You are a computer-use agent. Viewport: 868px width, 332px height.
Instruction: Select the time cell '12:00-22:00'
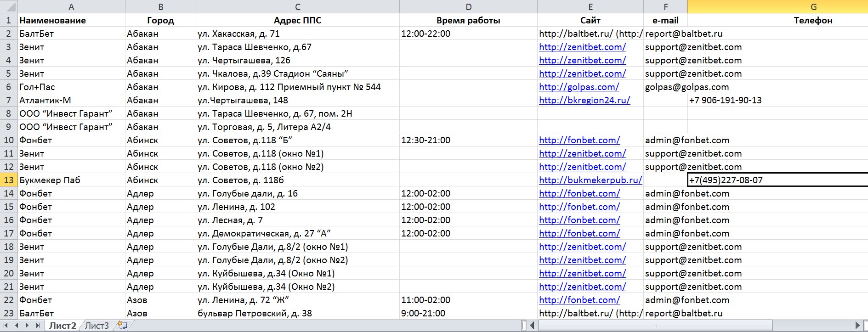pos(468,34)
